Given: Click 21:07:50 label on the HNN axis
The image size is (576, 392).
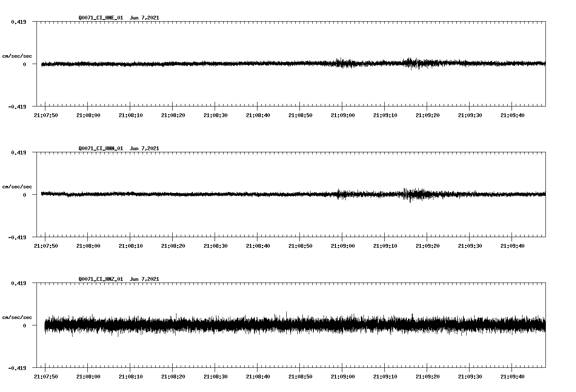Looking at the screenshot, I should point(46,246).
